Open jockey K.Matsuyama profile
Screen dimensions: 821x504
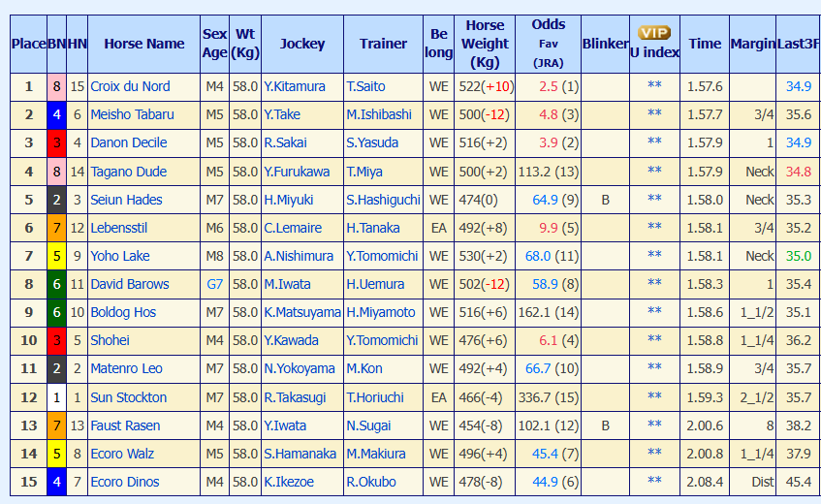[302, 312]
